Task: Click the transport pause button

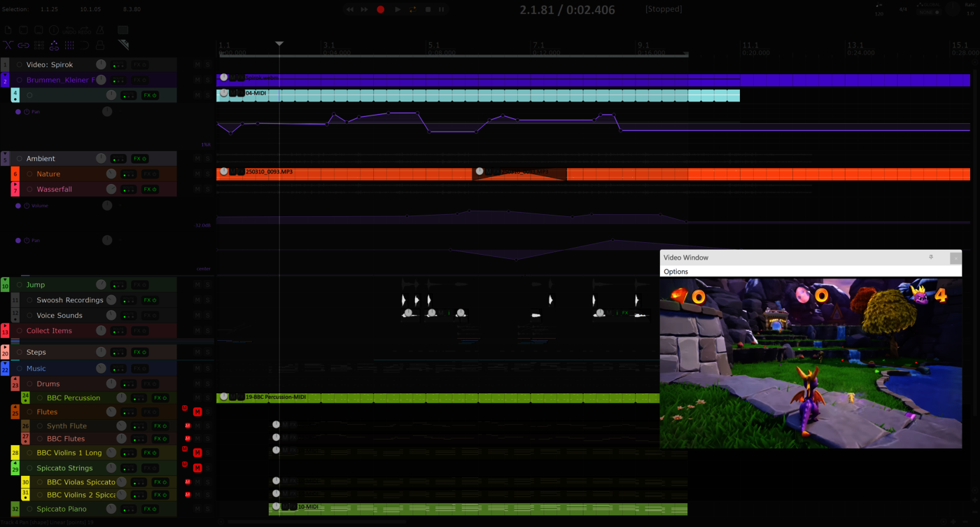Action: coord(442,9)
